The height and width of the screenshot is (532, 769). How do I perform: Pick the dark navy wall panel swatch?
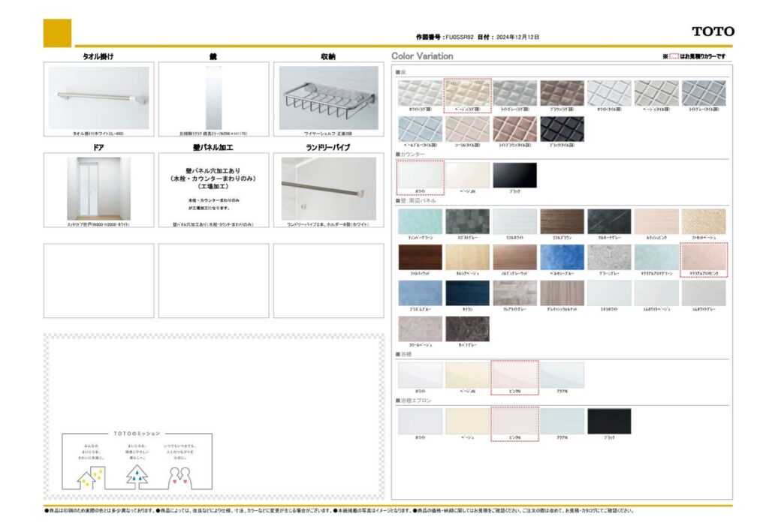467,293
